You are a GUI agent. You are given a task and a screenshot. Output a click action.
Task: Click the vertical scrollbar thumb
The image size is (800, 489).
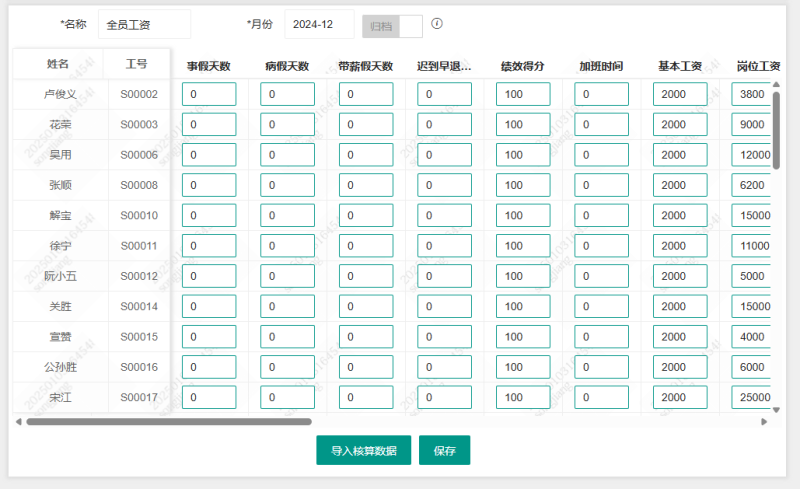click(x=776, y=130)
